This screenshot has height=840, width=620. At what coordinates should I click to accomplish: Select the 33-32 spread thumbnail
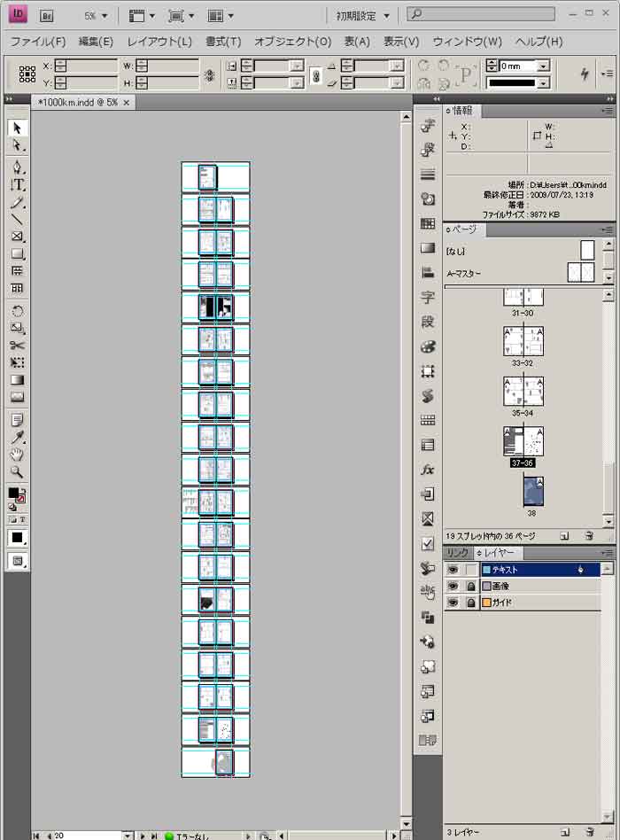click(x=523, y=342)
